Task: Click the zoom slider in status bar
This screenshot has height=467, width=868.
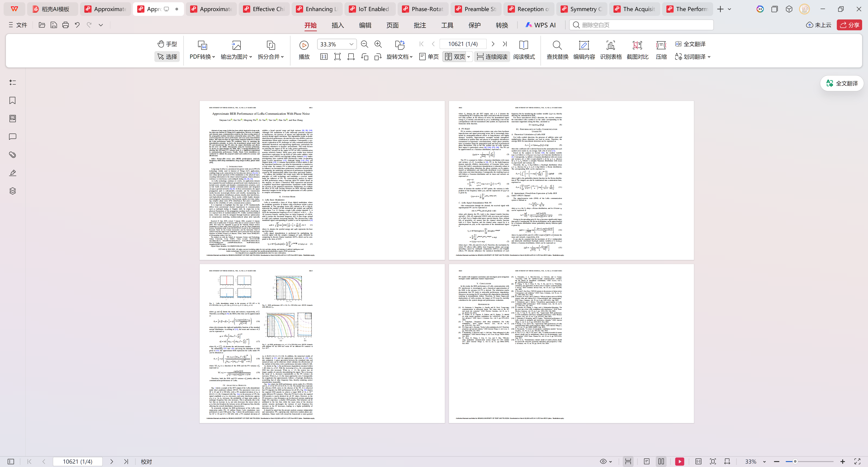Action: [x=795, y=461]
